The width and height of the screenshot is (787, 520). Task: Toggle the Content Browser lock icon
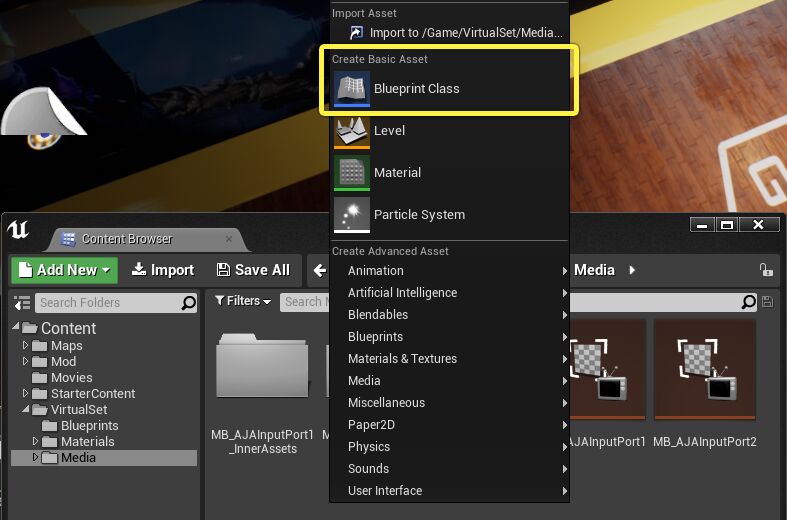click(x=766, y=270)
